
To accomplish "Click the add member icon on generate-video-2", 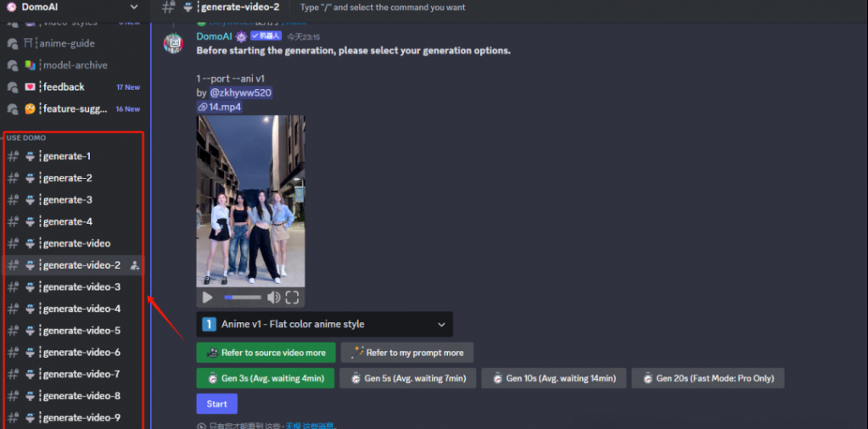I will (134, 265).
